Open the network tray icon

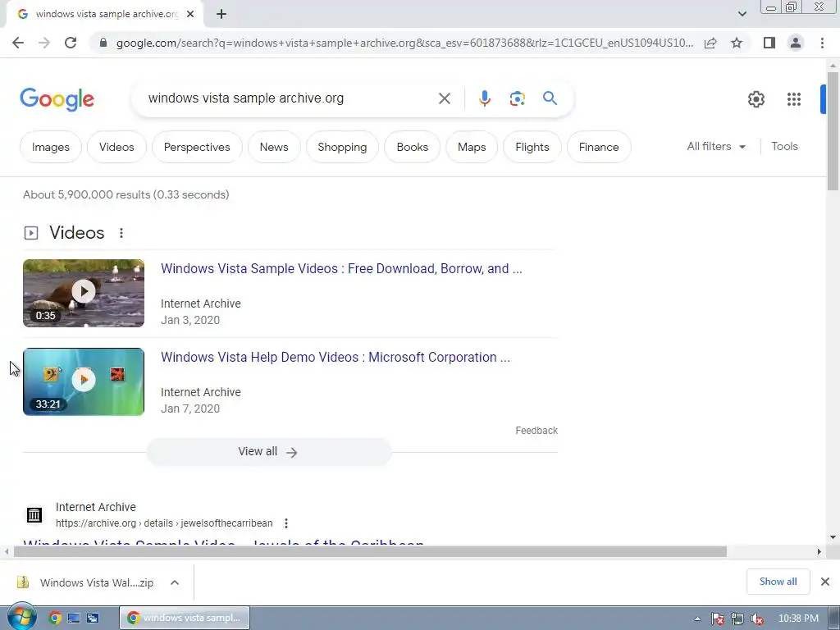[x=737, y=619]
